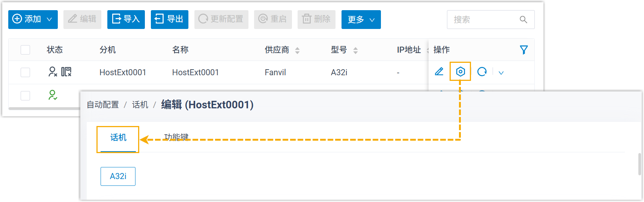The image size is (644, 202).
Task: Click the edit pencil icon for HostExt0001
Action: pos(439,71)
